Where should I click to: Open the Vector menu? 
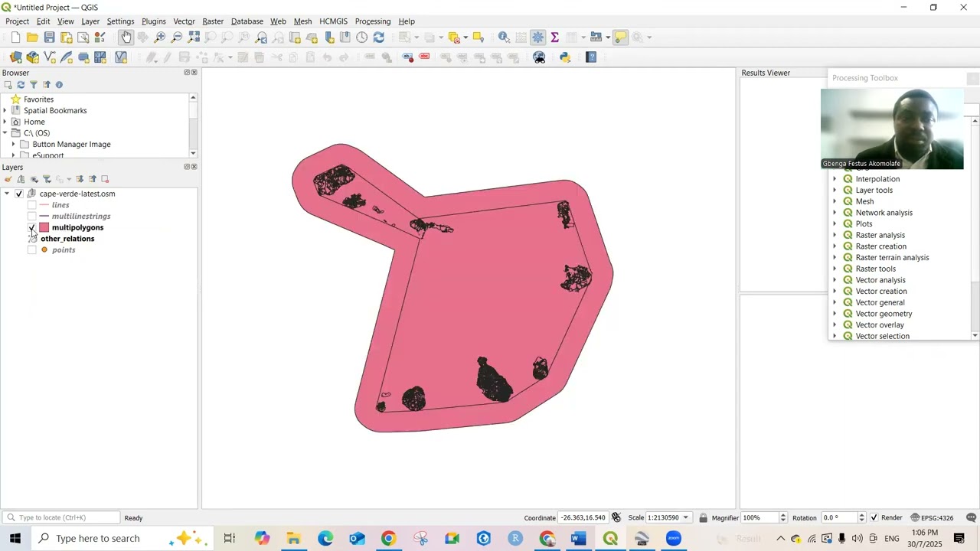click(x=184, y=21)
